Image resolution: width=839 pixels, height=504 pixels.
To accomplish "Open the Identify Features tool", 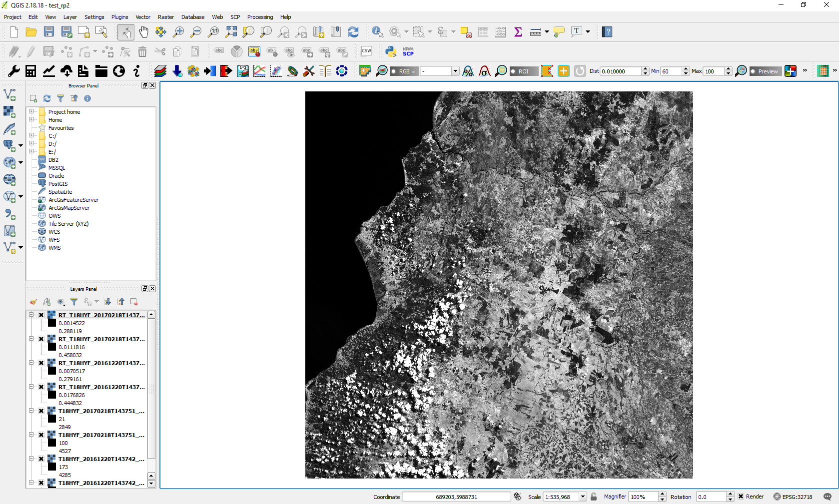I will pos(377,32).
